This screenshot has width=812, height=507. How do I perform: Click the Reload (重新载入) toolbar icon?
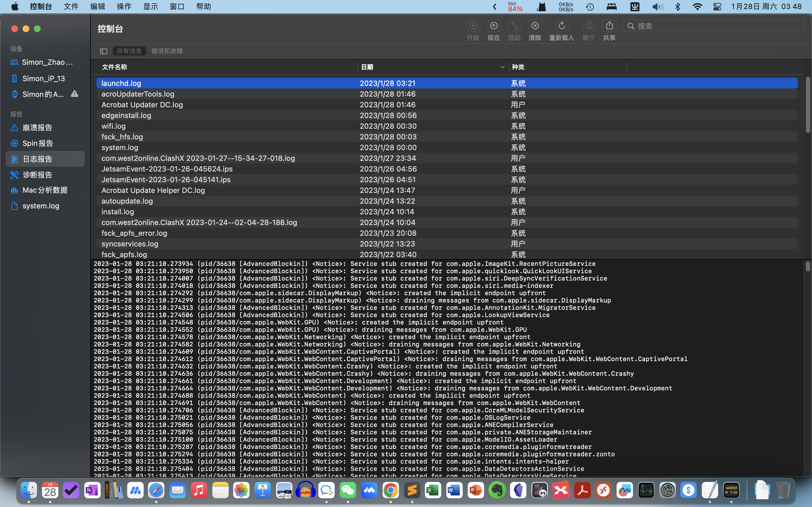[x=561, y=26]
